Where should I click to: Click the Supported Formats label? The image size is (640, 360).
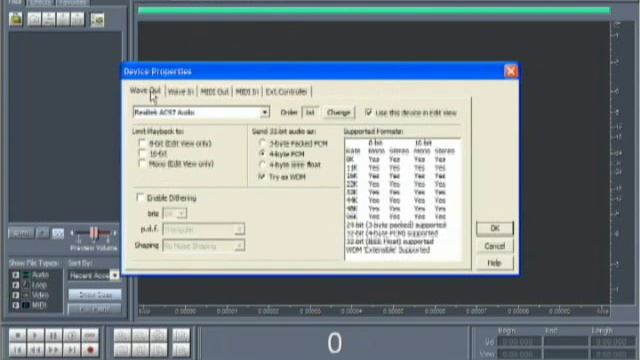(373, 131)
